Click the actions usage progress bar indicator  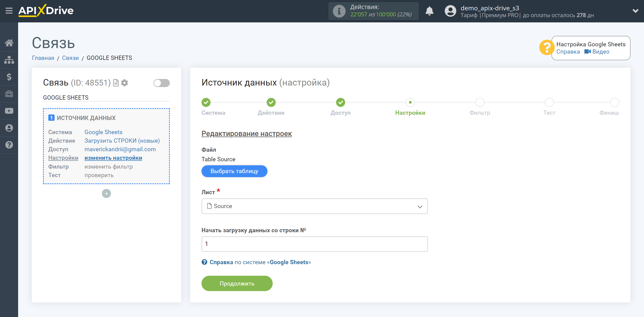click(374, 11)
